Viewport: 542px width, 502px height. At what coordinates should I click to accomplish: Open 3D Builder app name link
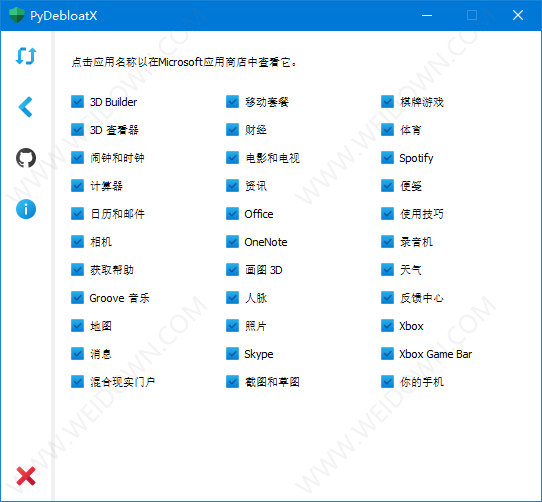(113, 102)
